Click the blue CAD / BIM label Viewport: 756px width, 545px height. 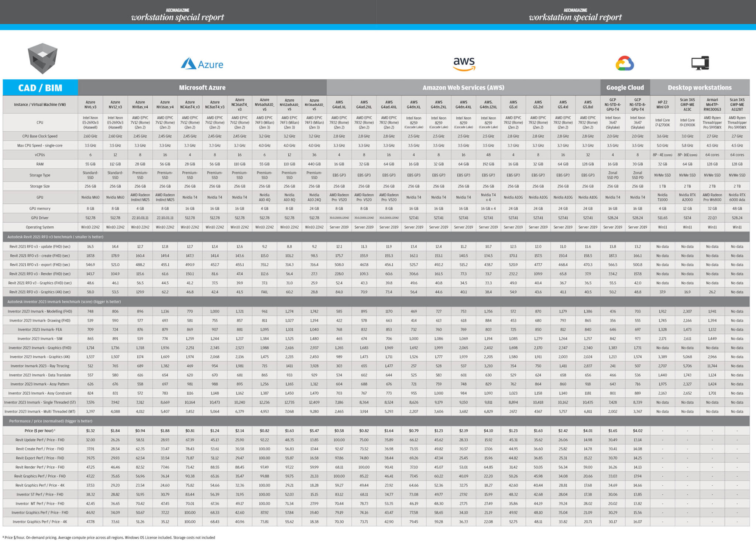tap(41, 88)
